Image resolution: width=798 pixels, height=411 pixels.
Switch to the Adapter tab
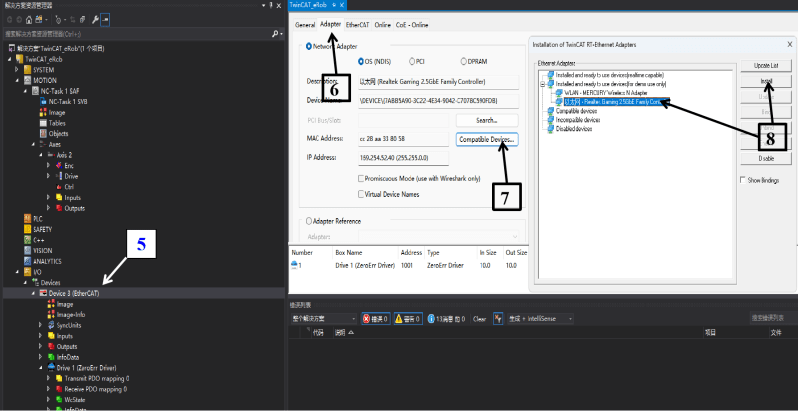point(330,24)
